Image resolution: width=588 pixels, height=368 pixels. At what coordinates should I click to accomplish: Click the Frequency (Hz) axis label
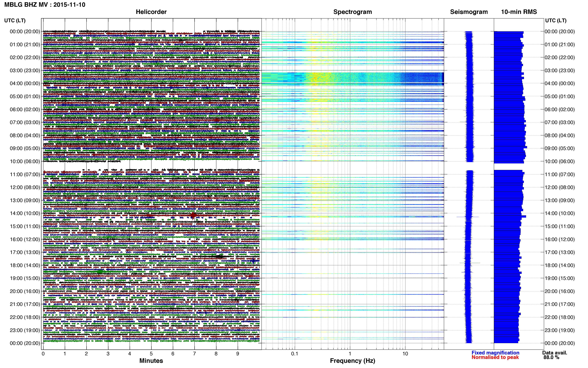352,361
